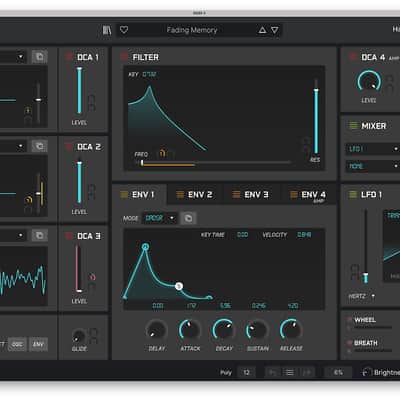Click the envelope peak node at the top
This screenshot has width=400, height=400.
(145, 247)
